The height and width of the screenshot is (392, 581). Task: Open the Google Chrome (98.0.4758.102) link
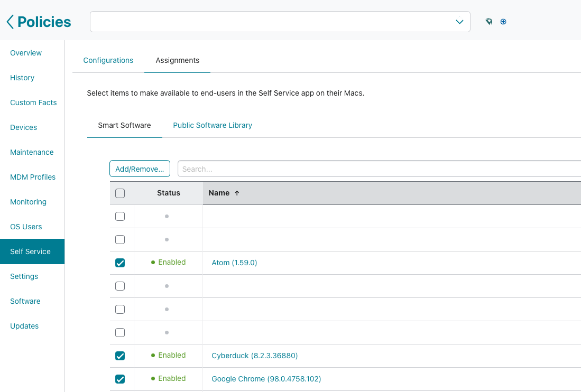click(x=266, y=379)
